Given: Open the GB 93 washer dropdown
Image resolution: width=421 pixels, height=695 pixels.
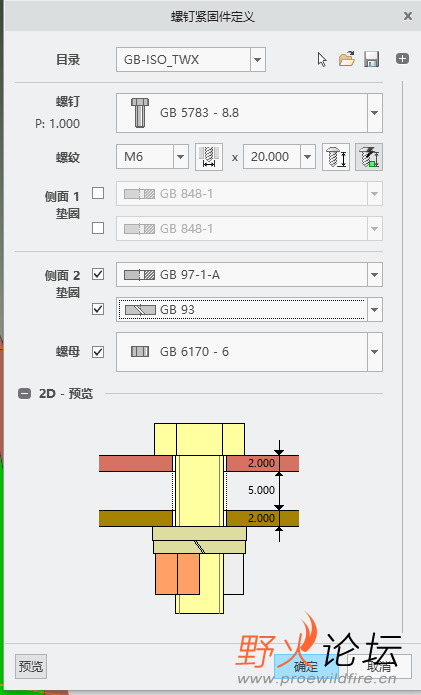Looking at the screenshot, I should point(374,309).
